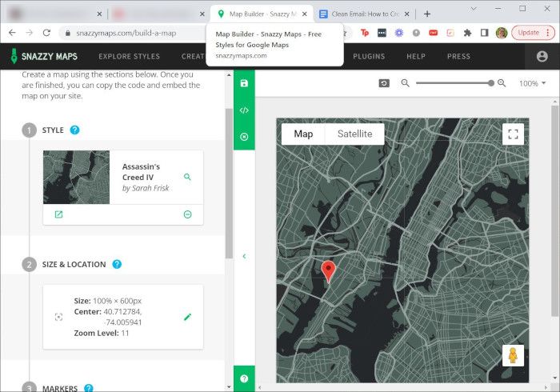Click the Markers section help icon
The width and height of the screenshot is (560, 392).
click(89, 388)
